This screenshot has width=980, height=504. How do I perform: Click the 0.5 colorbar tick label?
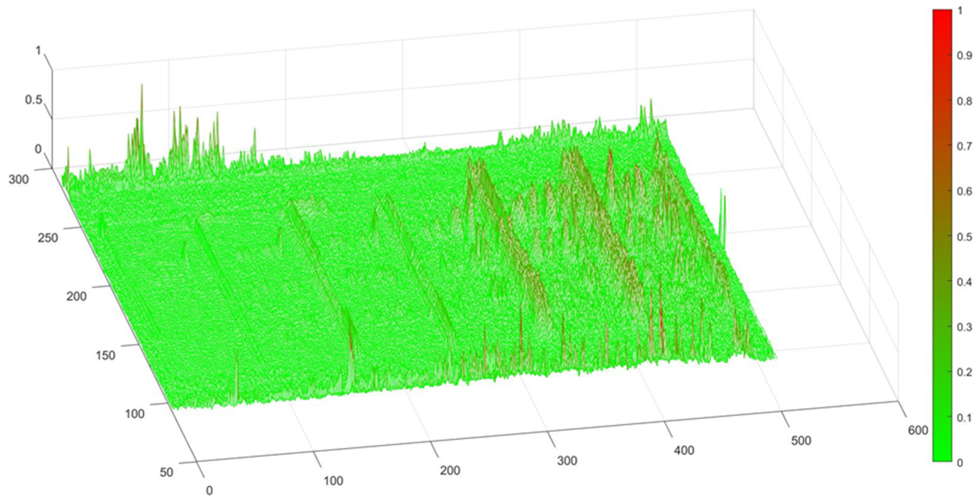[964, 237]
